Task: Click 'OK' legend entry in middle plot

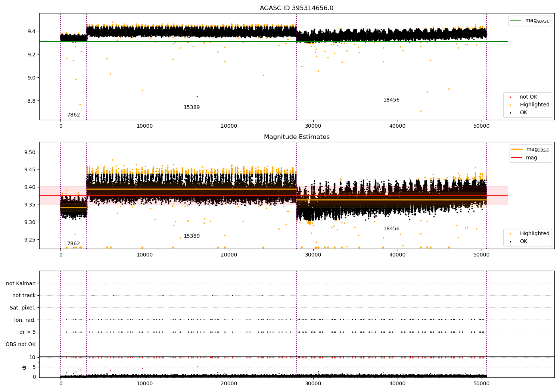Action: coord(523,242)
